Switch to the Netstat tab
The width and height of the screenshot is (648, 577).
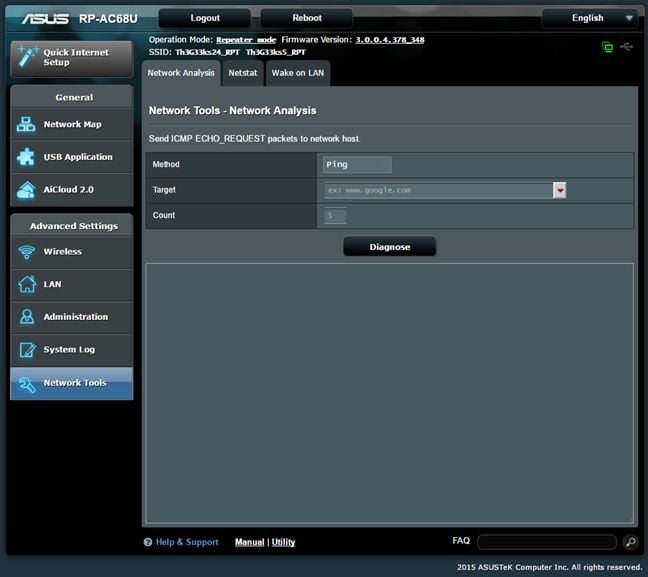coord(243,73)
